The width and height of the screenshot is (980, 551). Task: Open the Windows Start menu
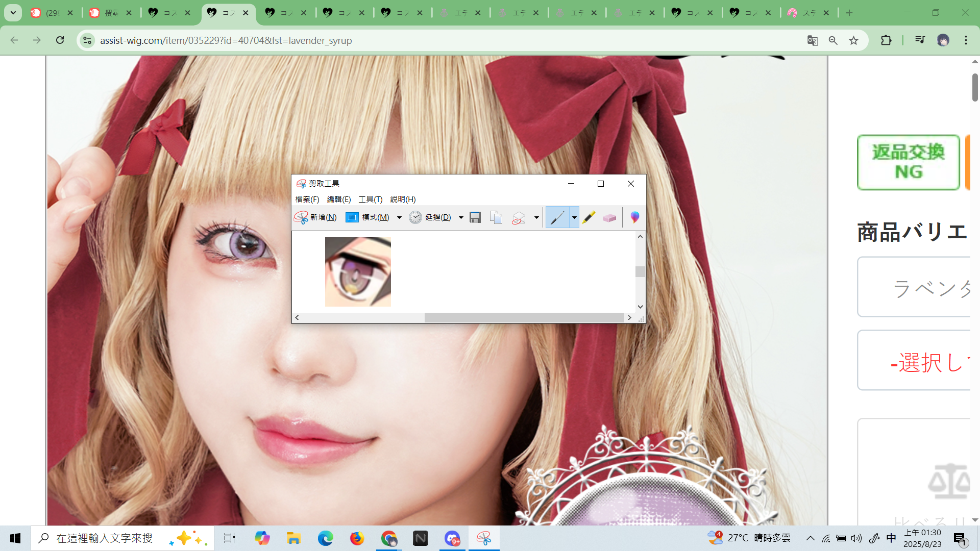click(15, 538)
